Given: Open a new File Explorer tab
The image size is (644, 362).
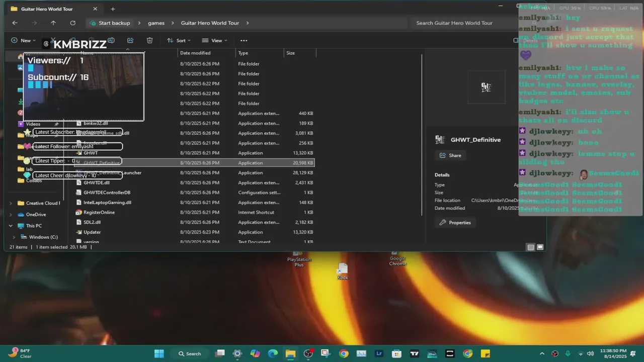Looking at the screenshot, I should (113, 9).
